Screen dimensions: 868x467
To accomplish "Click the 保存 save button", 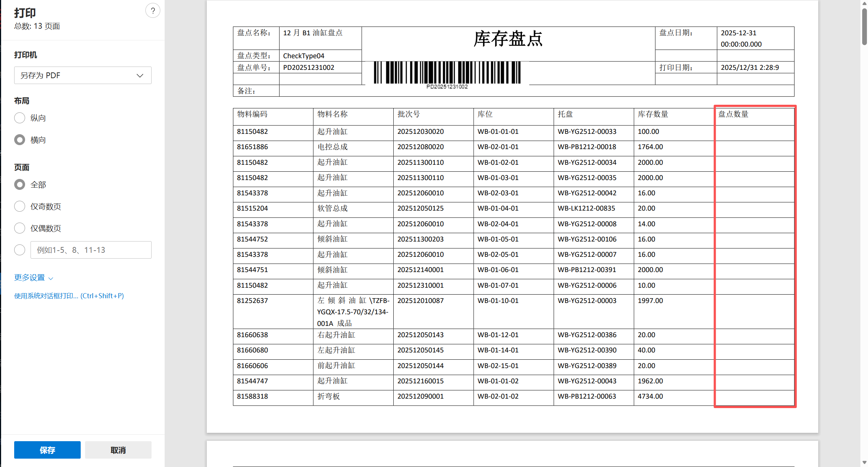I will (x=47, y=450).
